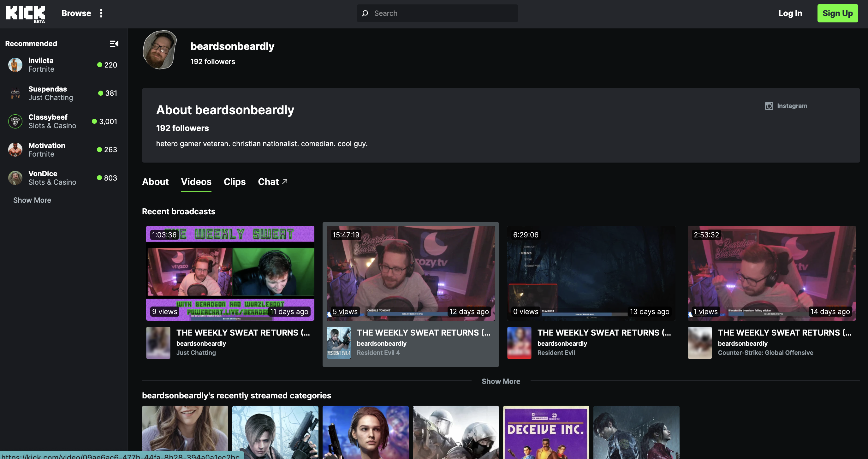Show more recent broadcasts

point(501,381)
